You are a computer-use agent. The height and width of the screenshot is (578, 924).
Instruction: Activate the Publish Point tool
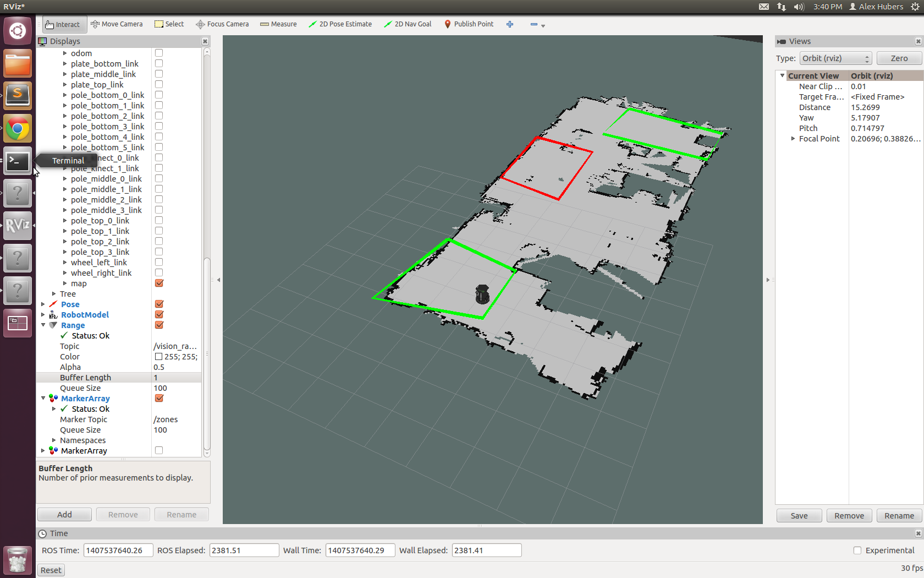468,24
